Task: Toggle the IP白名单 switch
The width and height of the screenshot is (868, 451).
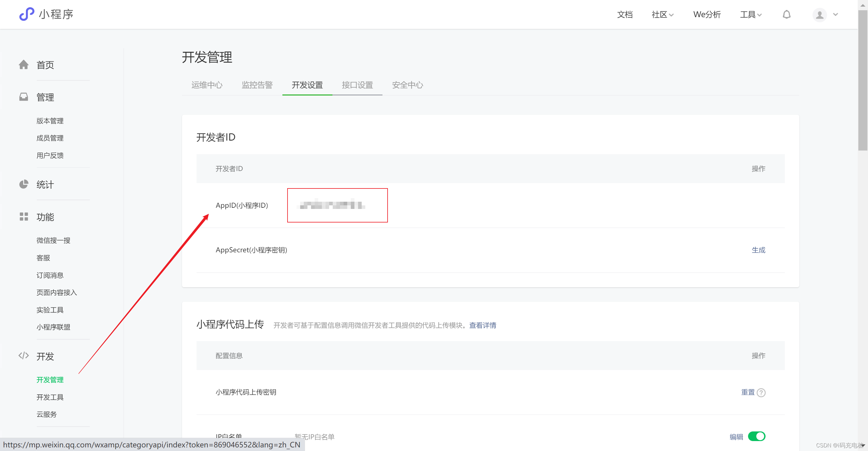Action: click(756, 436)
